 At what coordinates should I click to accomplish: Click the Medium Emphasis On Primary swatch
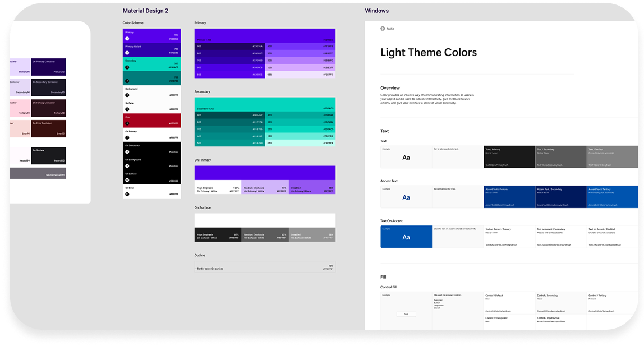point(265,188)
